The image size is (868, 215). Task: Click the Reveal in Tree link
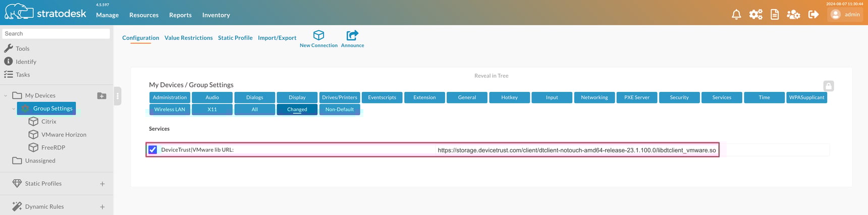(x=491, y=76)
